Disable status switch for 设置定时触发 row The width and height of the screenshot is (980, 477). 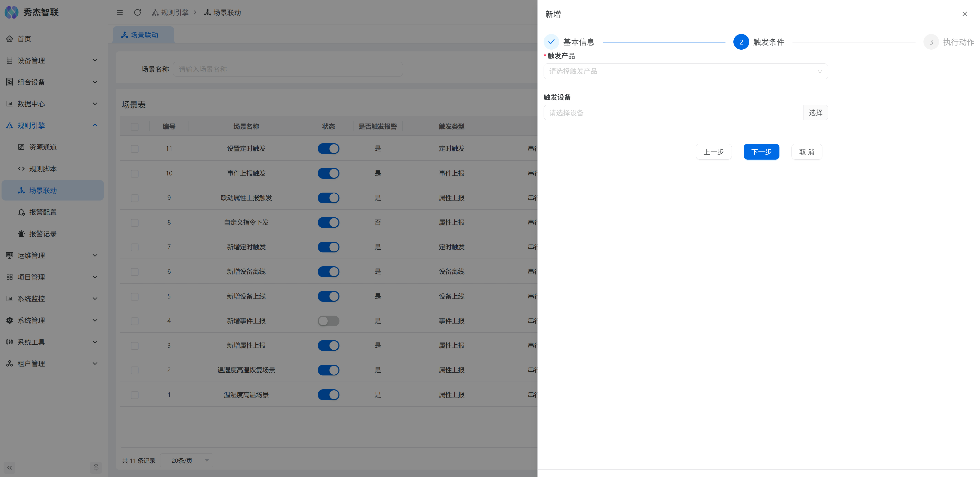point(328,149)
